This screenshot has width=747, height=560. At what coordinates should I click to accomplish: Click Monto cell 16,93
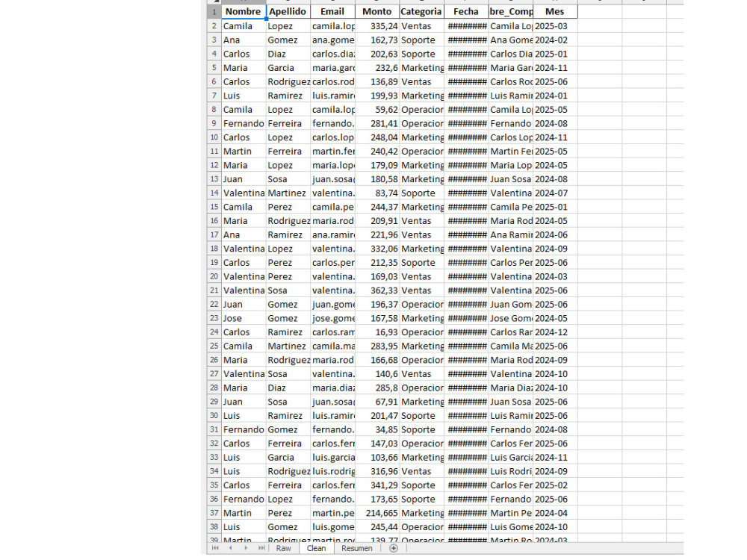[376, 332]
